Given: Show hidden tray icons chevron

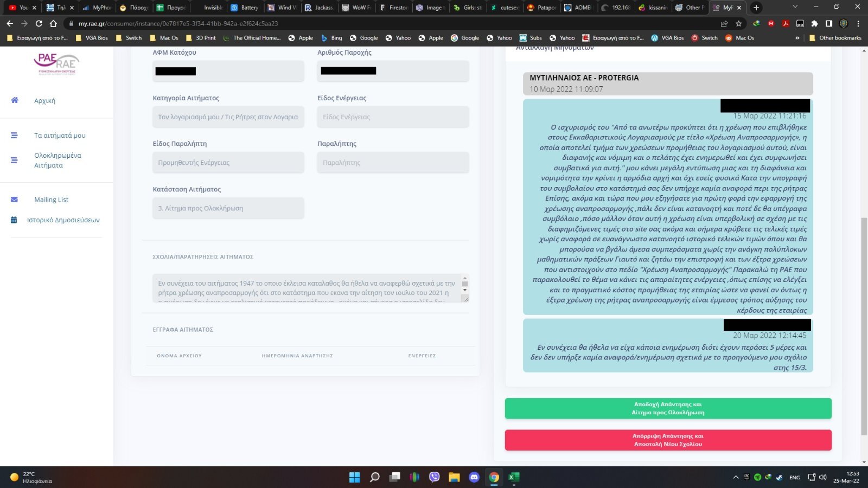Looking at the screenshot, I should pyautogui.click(x=736, y=477).
